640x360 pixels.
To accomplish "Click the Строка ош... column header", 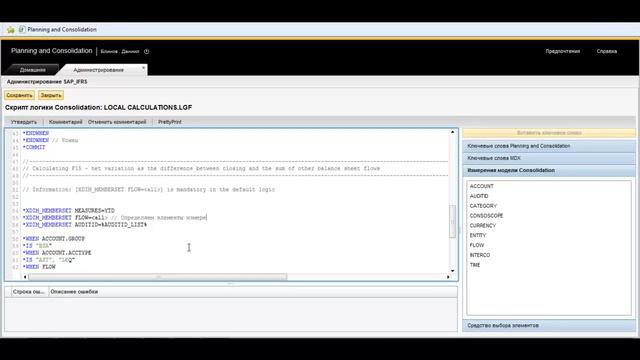I will coord(28,292).
